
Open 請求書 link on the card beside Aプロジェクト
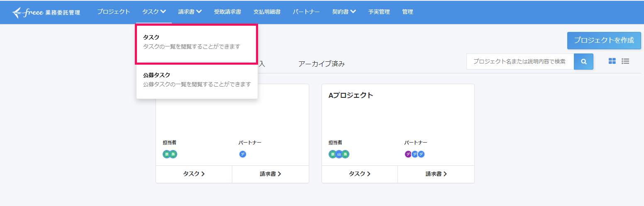point(271,174)
